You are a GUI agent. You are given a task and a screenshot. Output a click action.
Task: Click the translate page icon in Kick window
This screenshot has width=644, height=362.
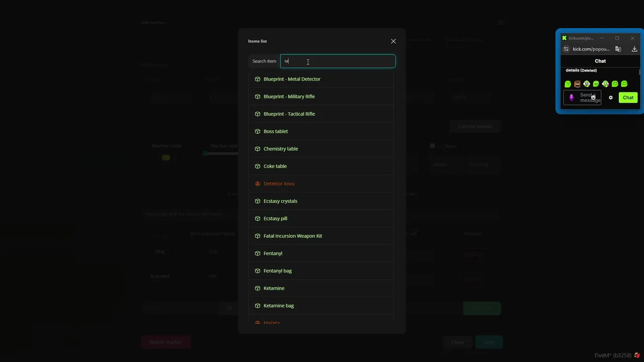(618, 49)
